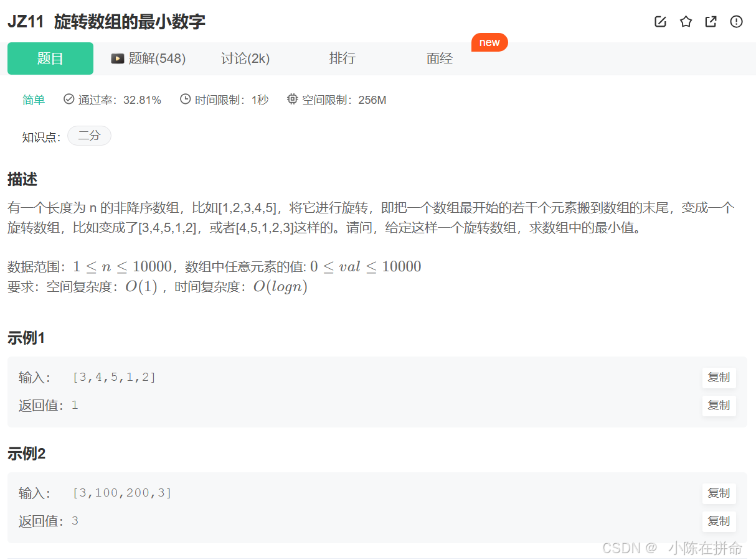Screen dimensions: 756x560
Task: Copy the example 1 input
Action: point(719,377)
